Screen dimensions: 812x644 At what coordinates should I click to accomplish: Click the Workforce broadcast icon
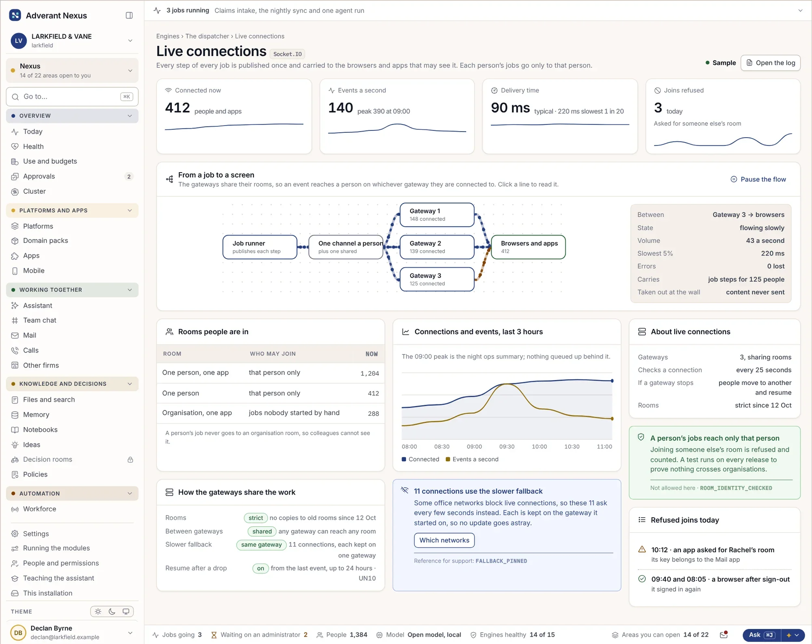15,509
